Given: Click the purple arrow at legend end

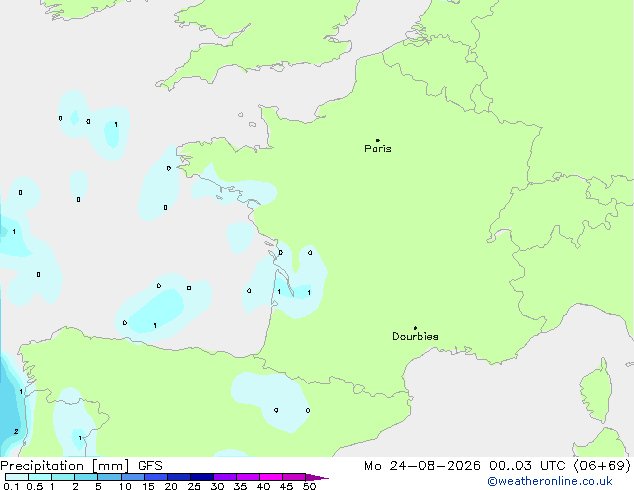Looking at the screenshot, I should [317, 477].
